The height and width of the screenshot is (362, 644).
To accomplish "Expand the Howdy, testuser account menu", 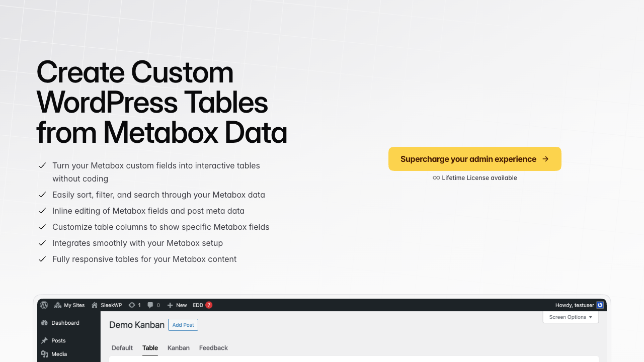I will 574,305.
